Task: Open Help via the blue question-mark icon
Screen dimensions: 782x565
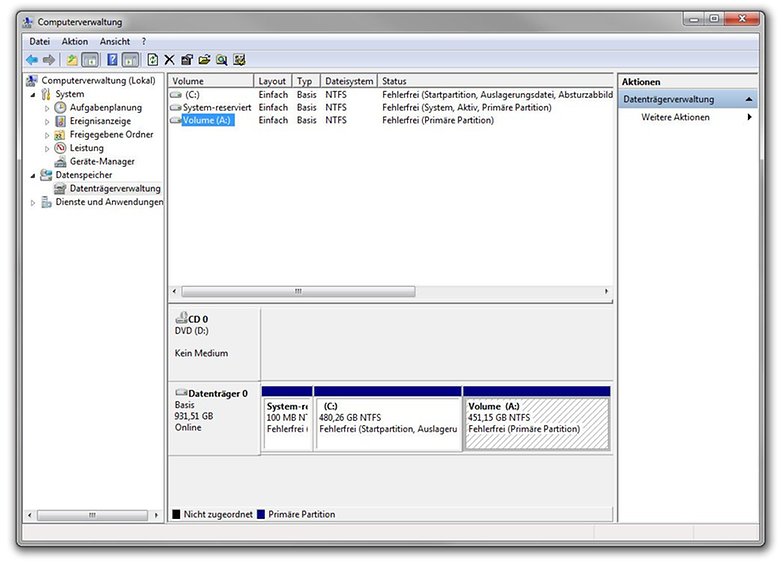Action: [x=112, y=60]
